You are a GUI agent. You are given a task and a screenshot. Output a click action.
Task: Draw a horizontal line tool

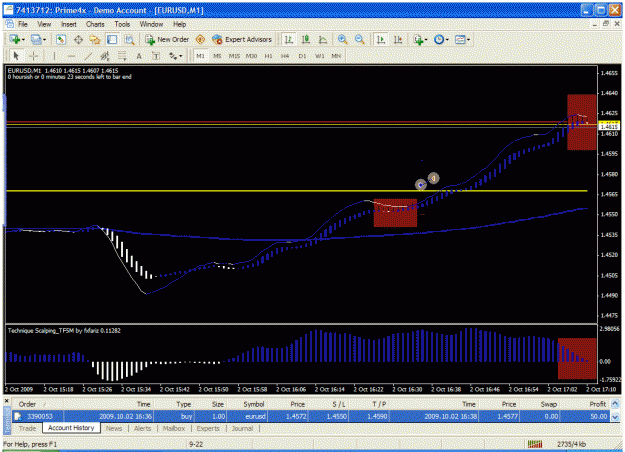71,56
